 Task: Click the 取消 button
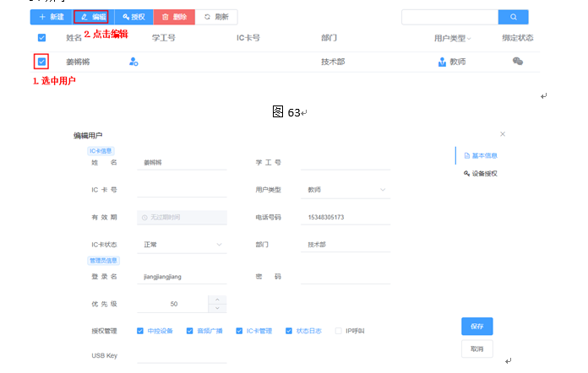point(476,349)
